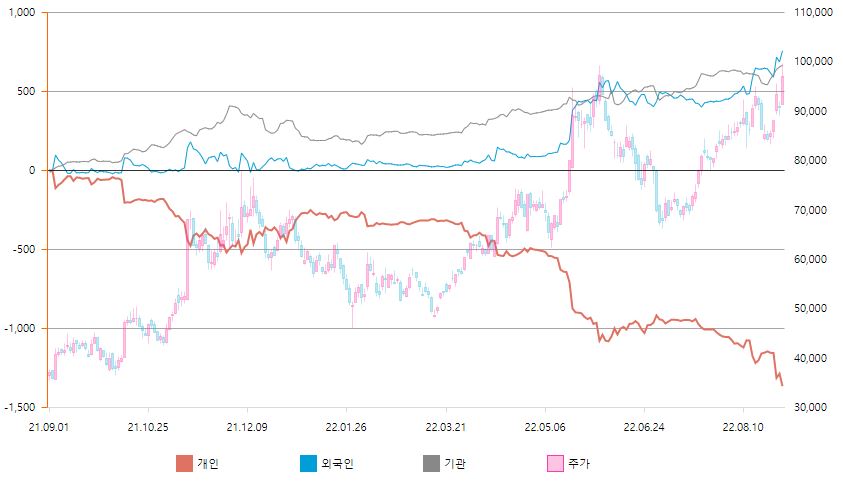Viewport: 843px width, 487px height.
Task: Click the 110,000 right axis value
Action: click(812, 13)
